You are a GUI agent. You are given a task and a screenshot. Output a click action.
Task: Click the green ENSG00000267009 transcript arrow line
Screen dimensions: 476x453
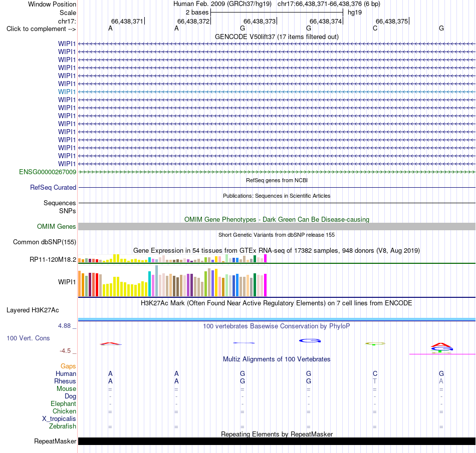click(277, 172)
